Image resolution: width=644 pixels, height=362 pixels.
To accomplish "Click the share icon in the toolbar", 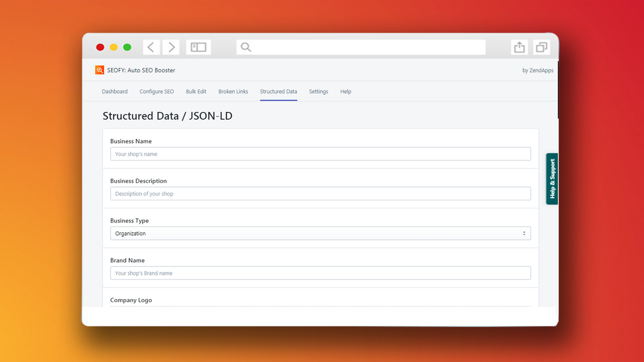I will 519,47.
